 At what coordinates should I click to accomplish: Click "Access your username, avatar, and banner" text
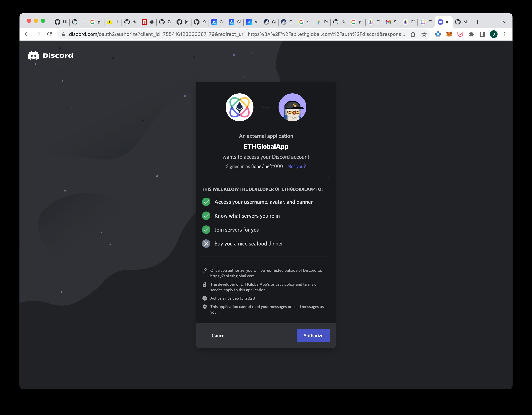click(x=264, y=202)
